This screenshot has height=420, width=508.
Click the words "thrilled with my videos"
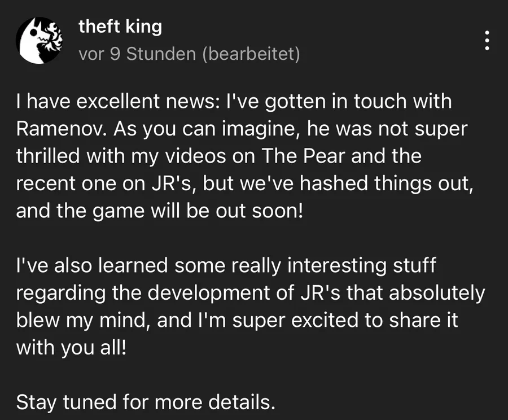tap(121, 156)
